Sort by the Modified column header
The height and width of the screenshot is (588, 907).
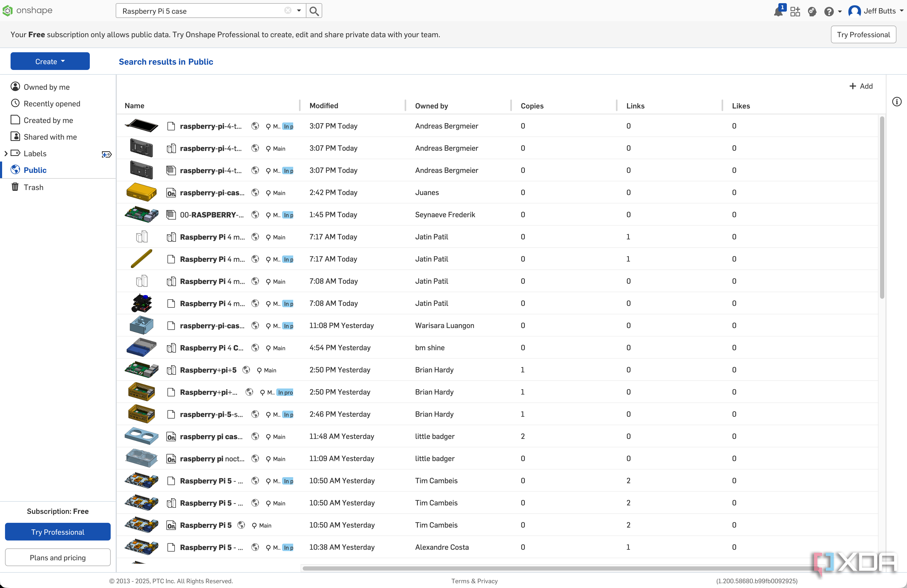pos(324,106)
